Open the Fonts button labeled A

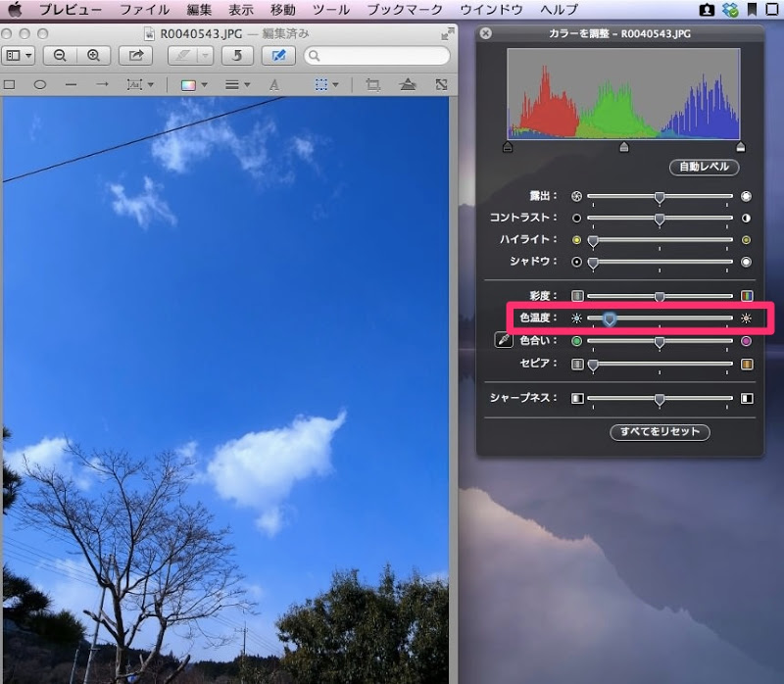pos(274,85)
